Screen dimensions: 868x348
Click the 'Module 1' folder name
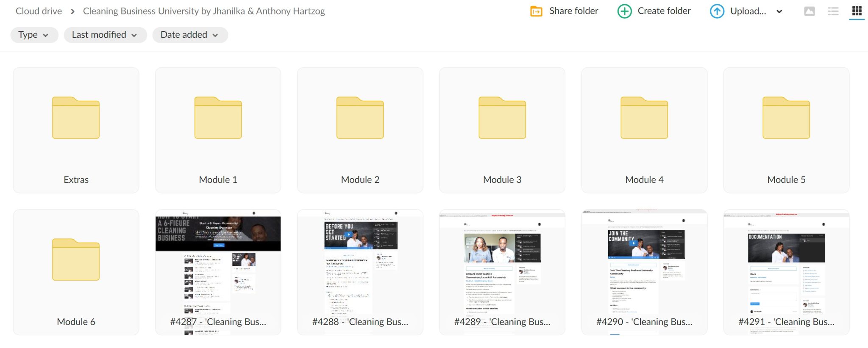tap(218, 180)
